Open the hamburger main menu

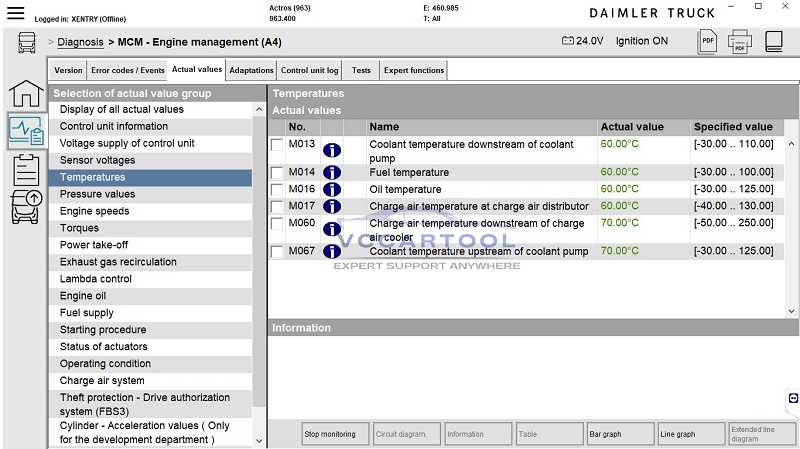point(15,13)
